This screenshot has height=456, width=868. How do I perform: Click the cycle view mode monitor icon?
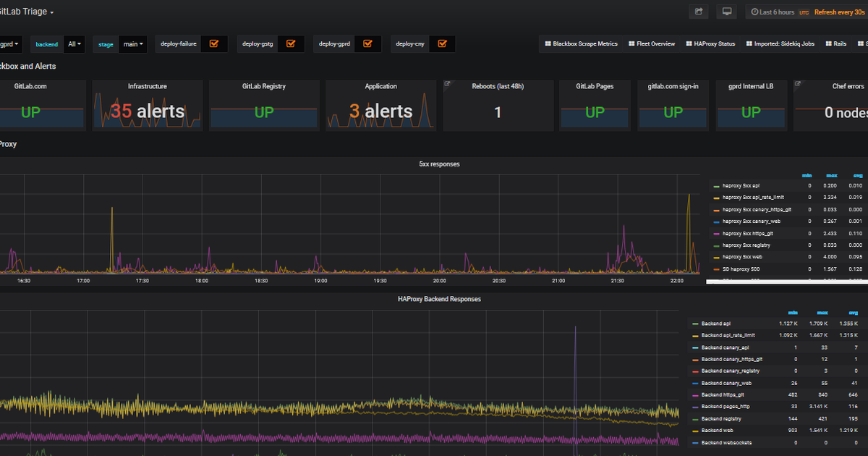[x=726, y=12]
